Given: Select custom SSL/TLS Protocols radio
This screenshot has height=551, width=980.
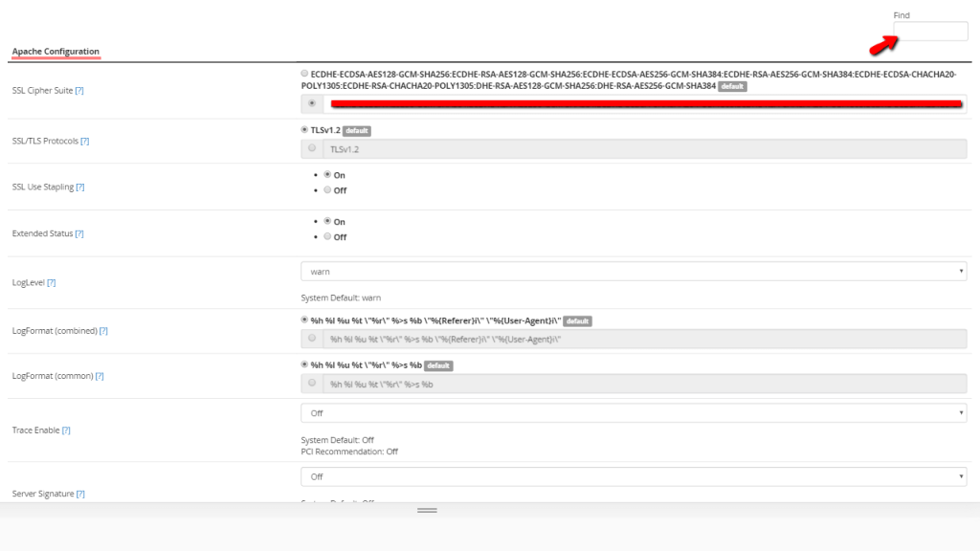Looking at the screenshot, I should [x=312, y=148].
